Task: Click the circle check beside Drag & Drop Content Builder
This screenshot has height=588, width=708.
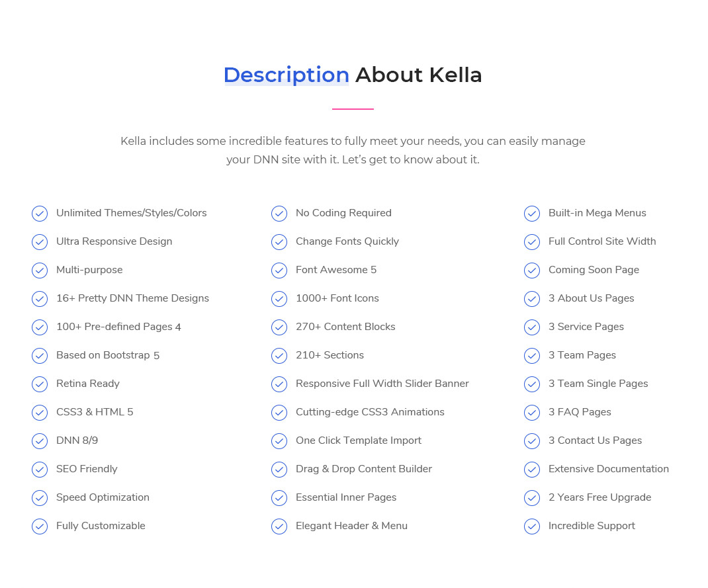Action: (x=279, y=470)
